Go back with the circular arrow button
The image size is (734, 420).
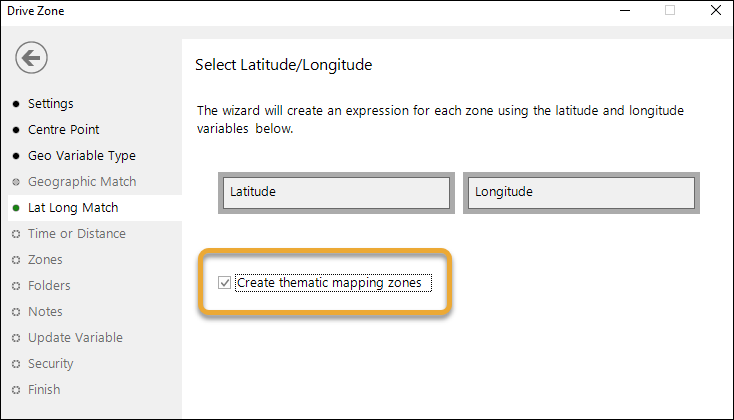coord(31,58)
